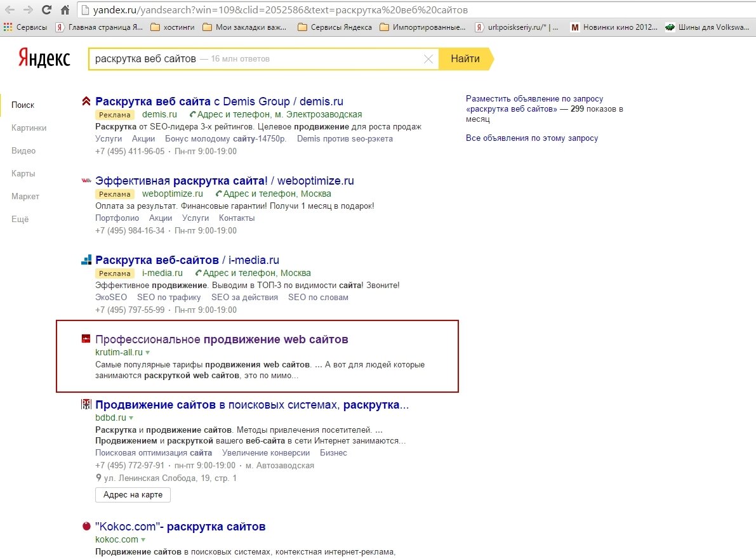
Task: Open the browser home page icon
Action: click(65, 10)
